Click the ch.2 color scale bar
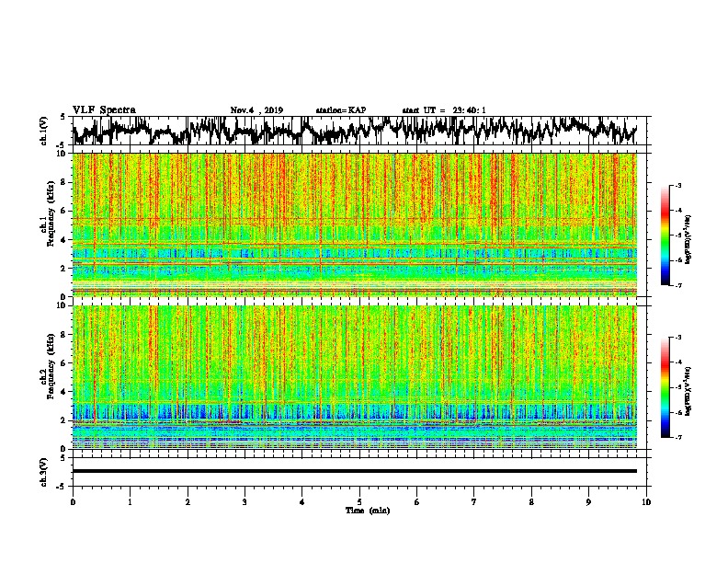728x563 pixels. coord(665,387)
